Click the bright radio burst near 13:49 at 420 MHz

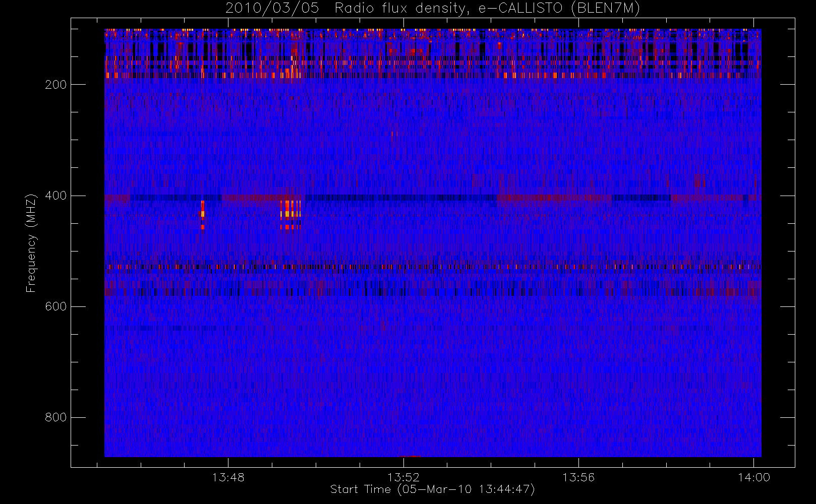[290, 215]
